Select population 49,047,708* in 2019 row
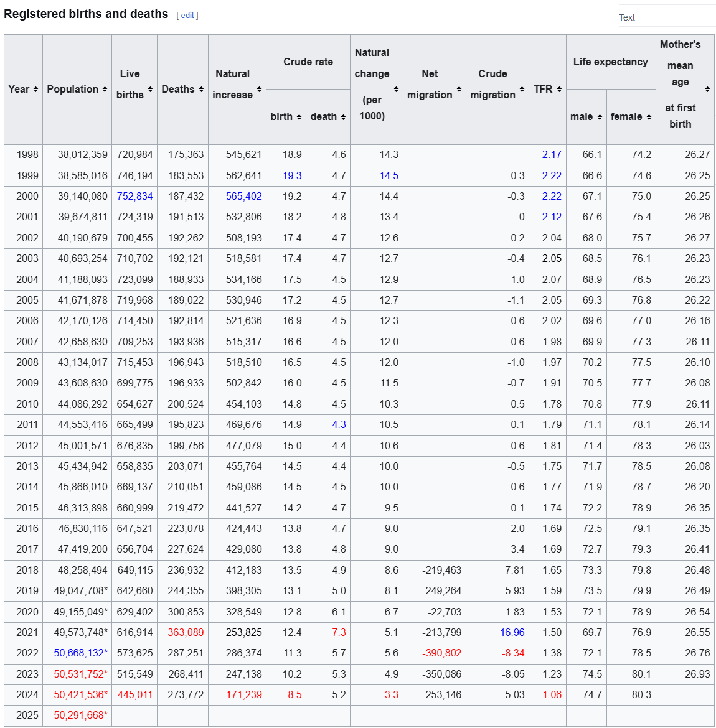The image size is (716, 728). click(x=81, y=590)
